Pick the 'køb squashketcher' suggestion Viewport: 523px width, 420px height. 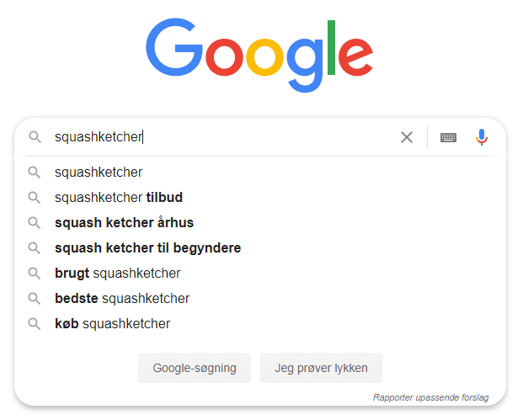[x=112, y=324]
